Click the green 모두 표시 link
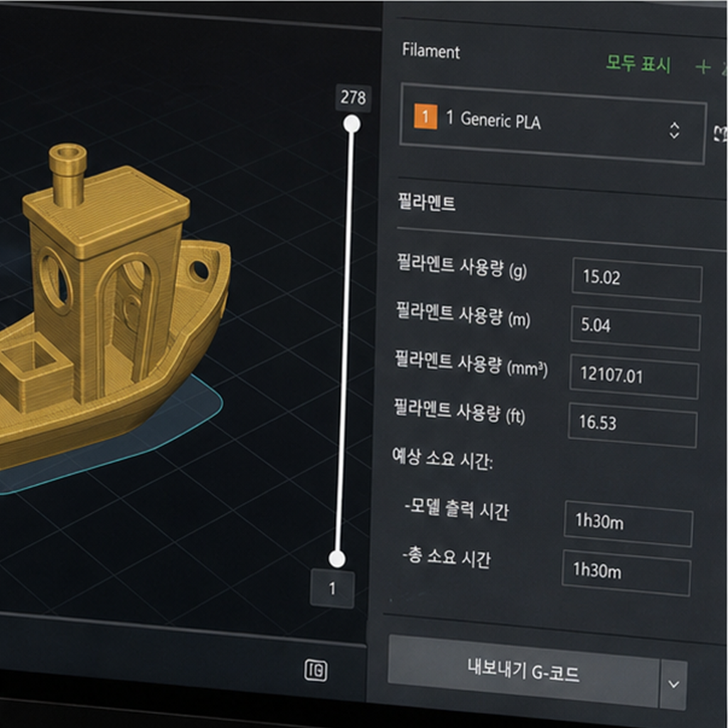 [x=638, y=63]
